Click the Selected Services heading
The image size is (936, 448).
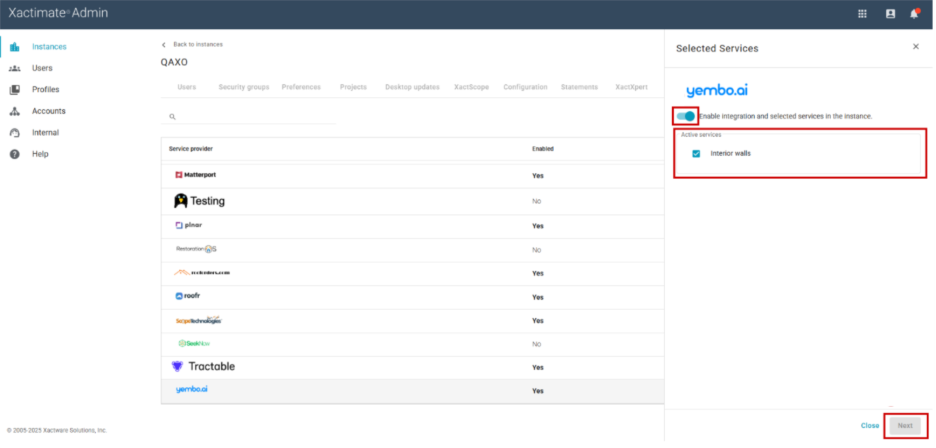717,48
